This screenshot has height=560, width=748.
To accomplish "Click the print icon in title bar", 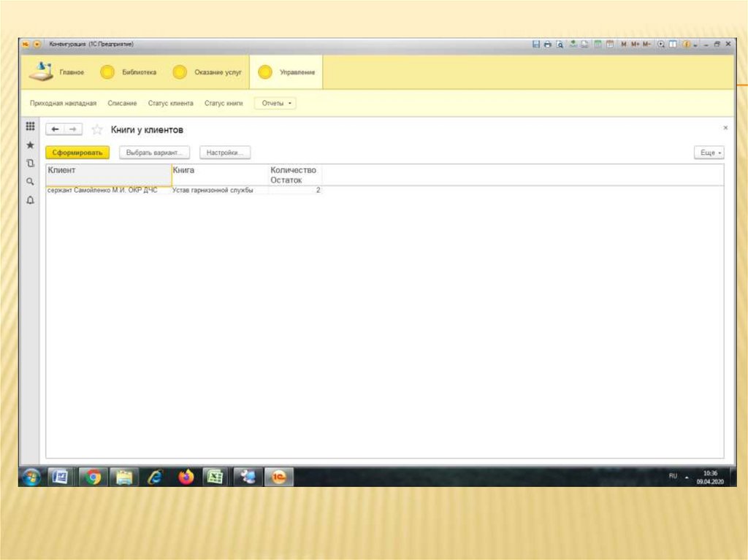I will 548,45.
